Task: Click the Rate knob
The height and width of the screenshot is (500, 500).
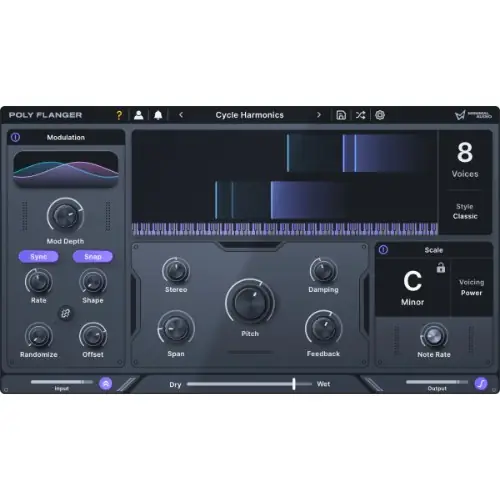Action: click(x=39, y=282)
